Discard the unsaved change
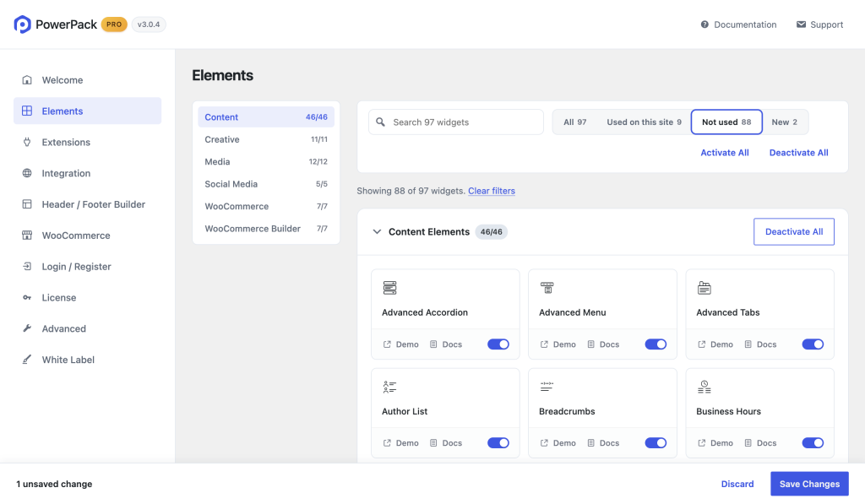This screenshot has height=504, width=865. (737, 484)
